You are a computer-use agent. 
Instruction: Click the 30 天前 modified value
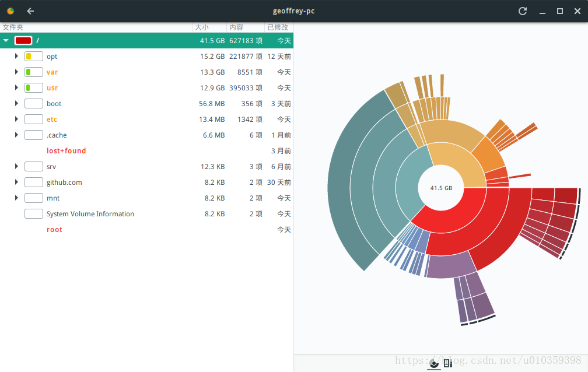click(279, 183)
